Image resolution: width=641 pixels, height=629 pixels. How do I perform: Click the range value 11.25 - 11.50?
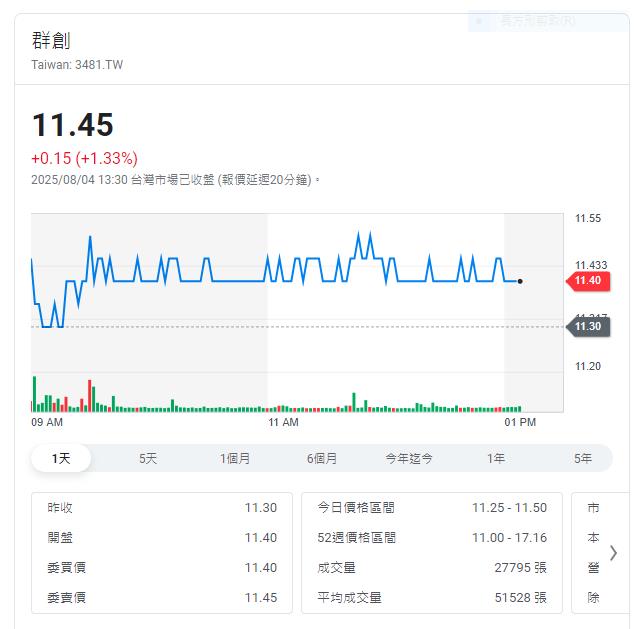[510, 508]
